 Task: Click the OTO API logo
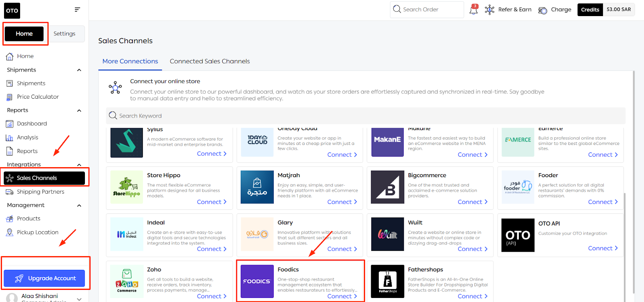518,235
